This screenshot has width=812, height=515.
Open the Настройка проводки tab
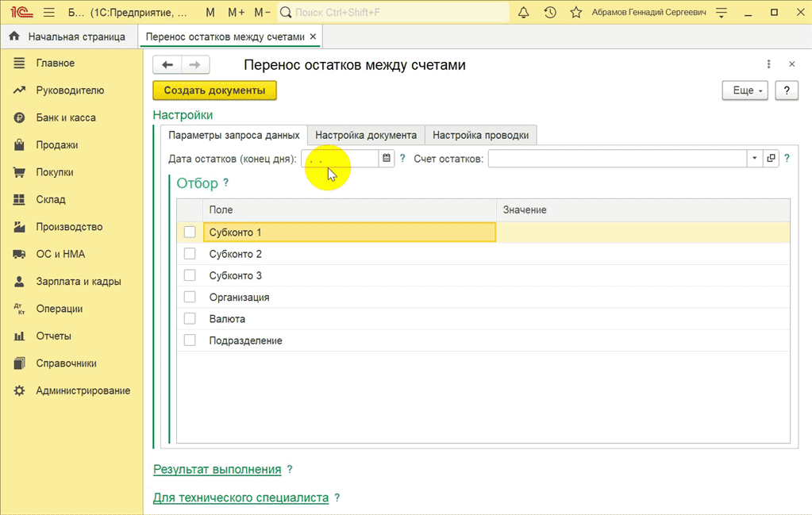pos(480,135)
